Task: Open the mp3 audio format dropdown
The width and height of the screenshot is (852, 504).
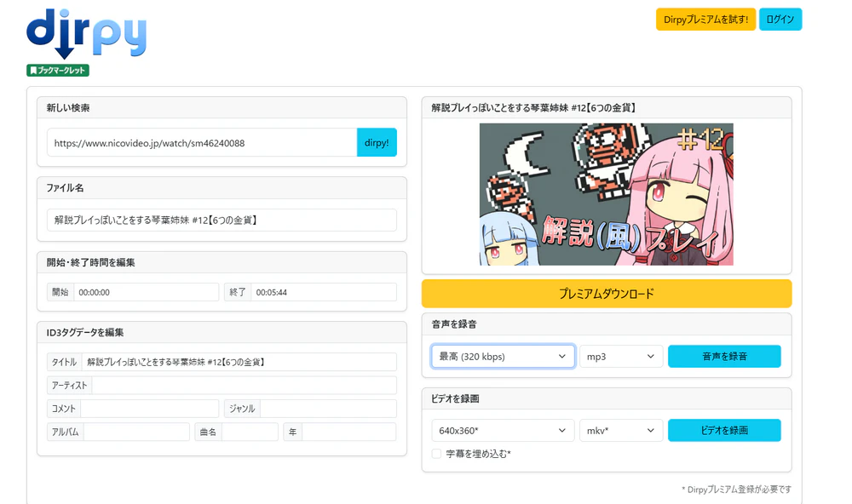Action: (621, 356)
